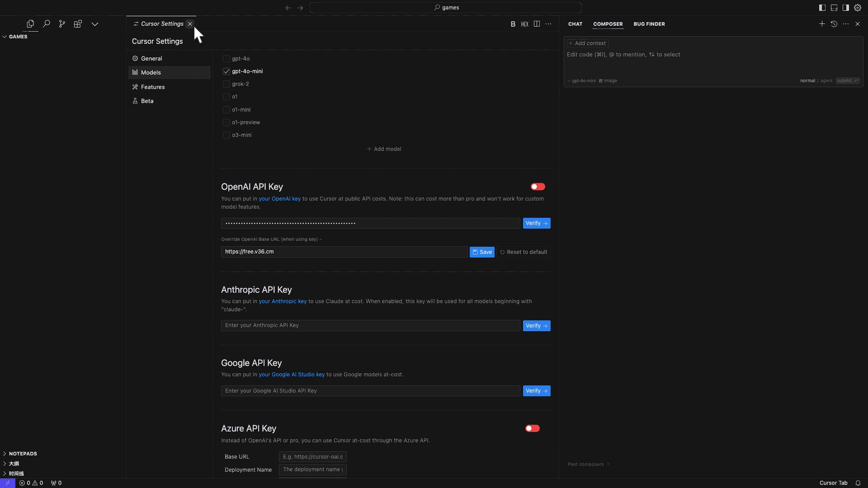Screen dimensions: 868x488
Task: Verify the Google AI Studio key
Action: click(537, 391)
